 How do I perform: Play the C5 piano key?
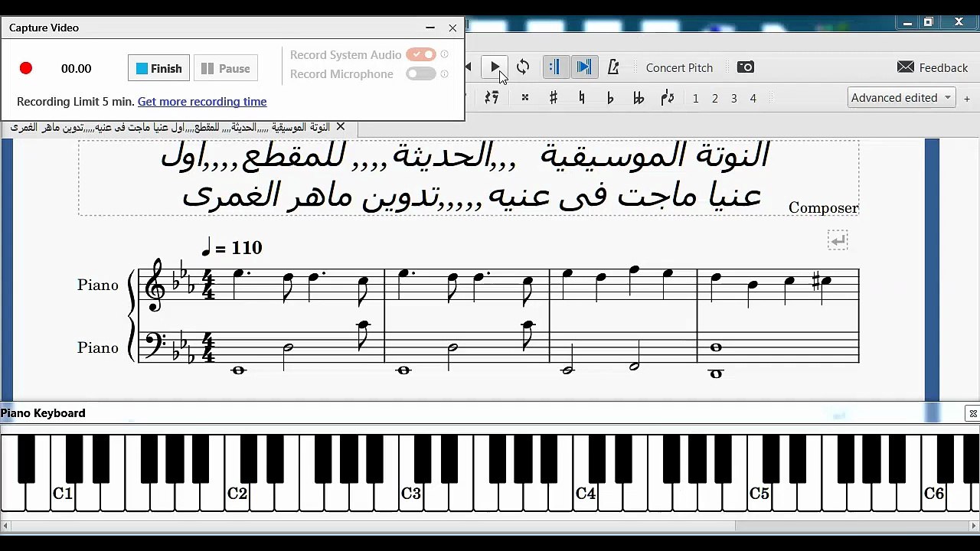(x=759, y=494)
